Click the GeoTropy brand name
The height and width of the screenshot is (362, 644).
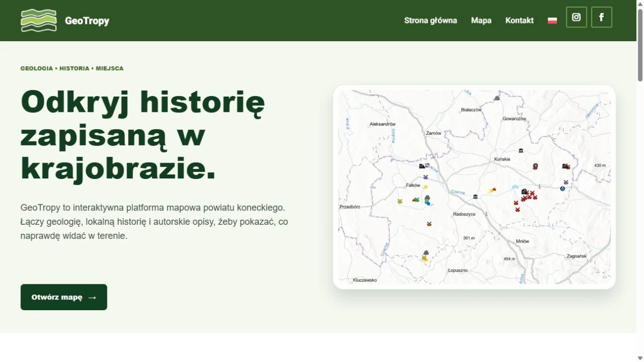(87, 21)
